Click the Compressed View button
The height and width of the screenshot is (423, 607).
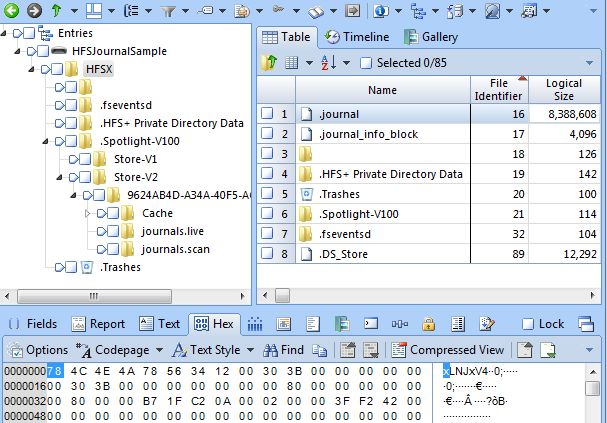pos(448,350)
